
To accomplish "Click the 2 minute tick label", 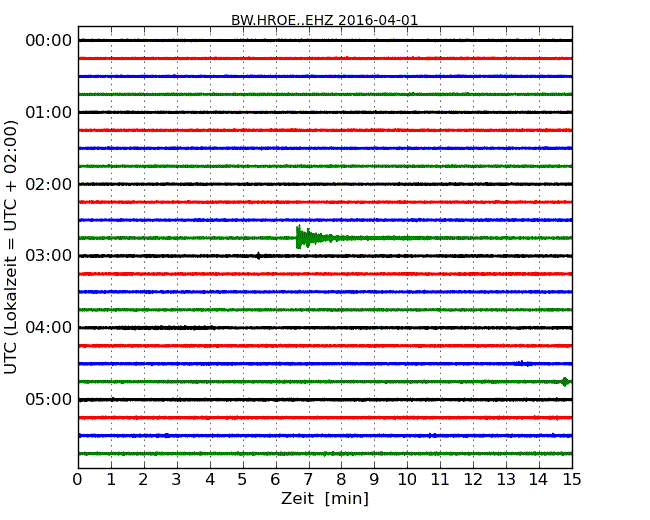I will [x=143, y=479].
